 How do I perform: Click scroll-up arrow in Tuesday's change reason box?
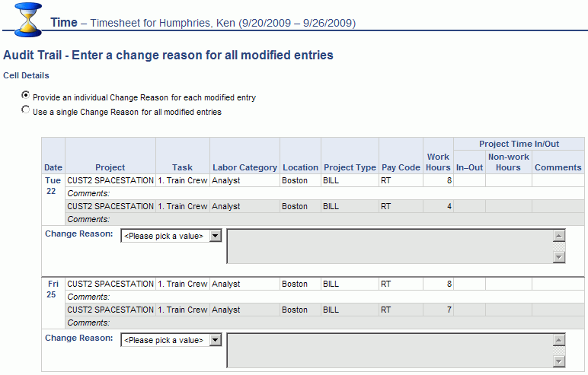click(559, 236)
